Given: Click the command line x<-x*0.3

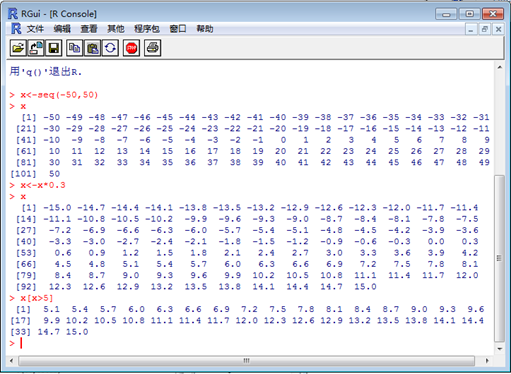Looking at the screenshot, I should (x=43, y=185).
